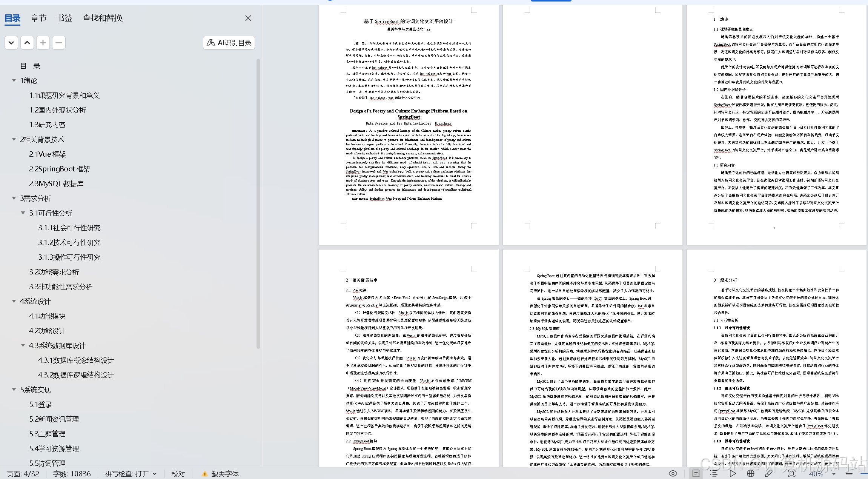Click the page with 3 需求分析

tap(776, 358)
